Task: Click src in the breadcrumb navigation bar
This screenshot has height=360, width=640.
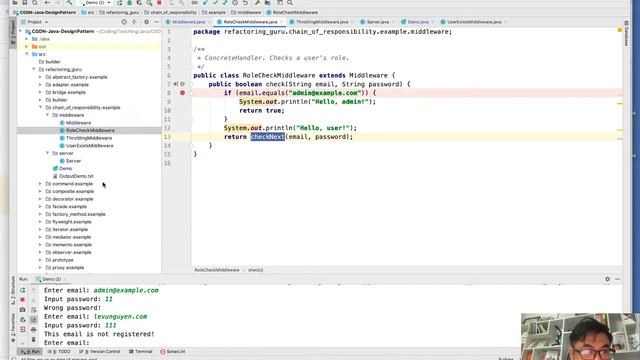Action: point(87,12)
